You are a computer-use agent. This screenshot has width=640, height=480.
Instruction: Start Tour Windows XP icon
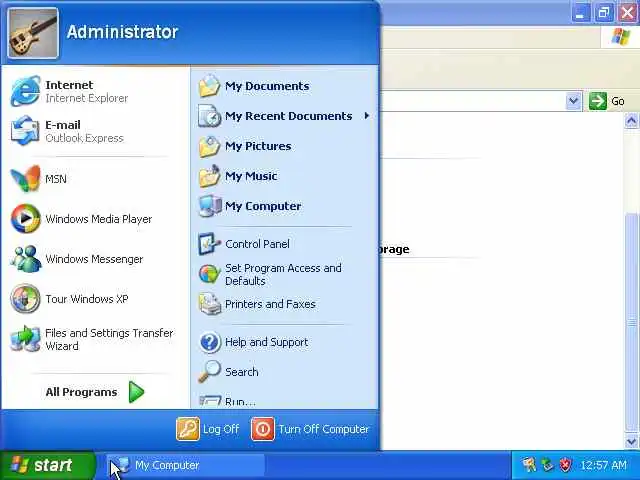tap(25, 299)
